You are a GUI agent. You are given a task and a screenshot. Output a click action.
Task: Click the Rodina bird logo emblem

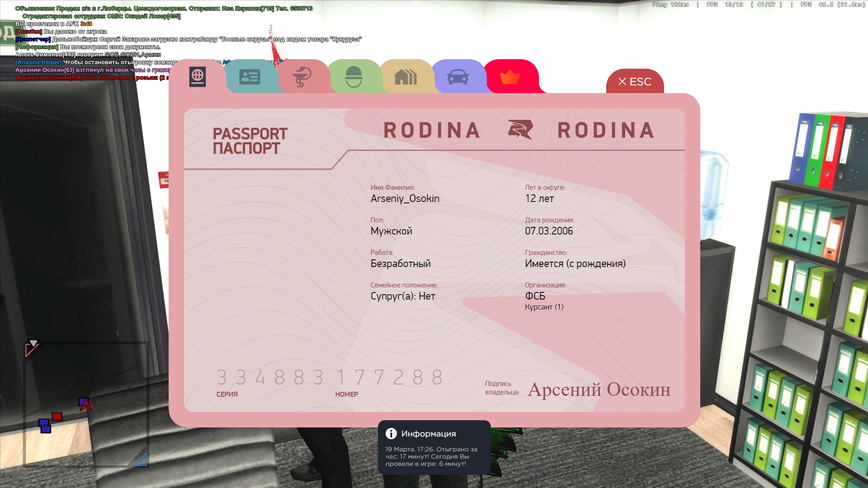pos(520,130)
